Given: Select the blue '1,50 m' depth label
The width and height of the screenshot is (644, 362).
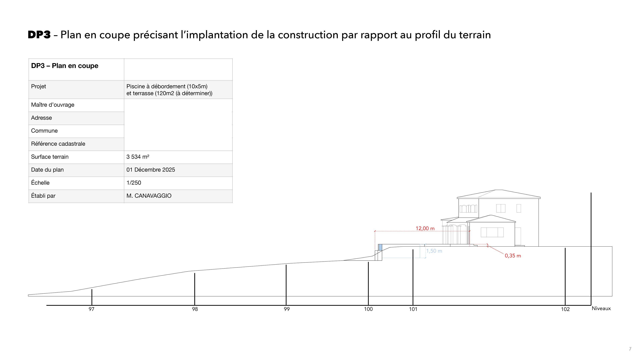Looking at the screenshot, I should click(x=434, y=251).
